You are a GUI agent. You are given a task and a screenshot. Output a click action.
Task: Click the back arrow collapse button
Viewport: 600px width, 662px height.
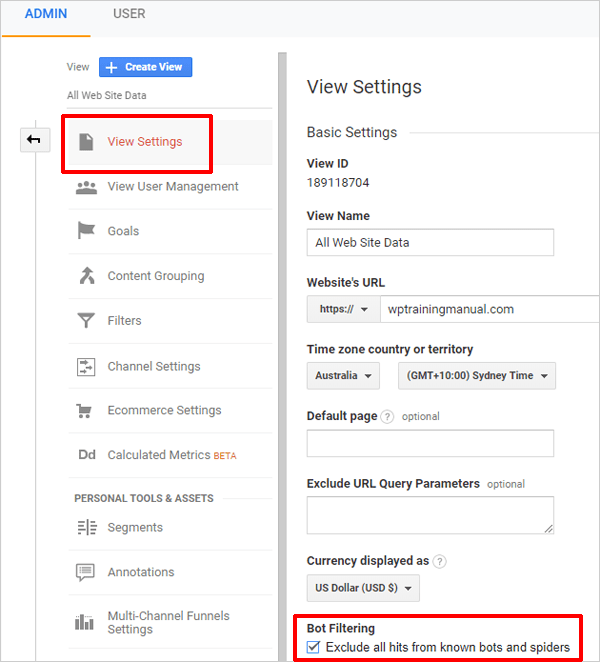[35, 140]
